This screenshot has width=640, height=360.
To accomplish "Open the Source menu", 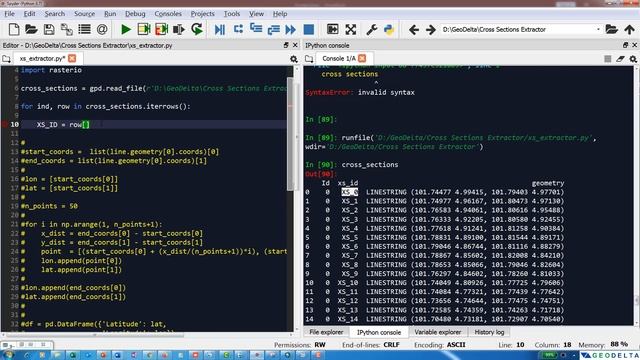I will click(84, 14).
